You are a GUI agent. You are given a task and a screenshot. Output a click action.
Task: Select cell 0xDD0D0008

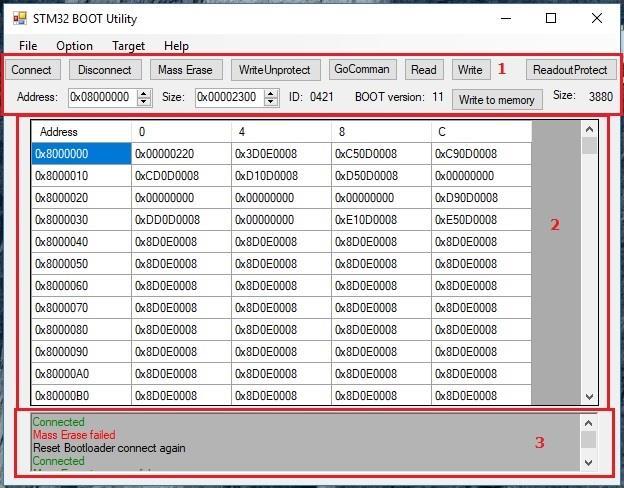coord(181,220)
